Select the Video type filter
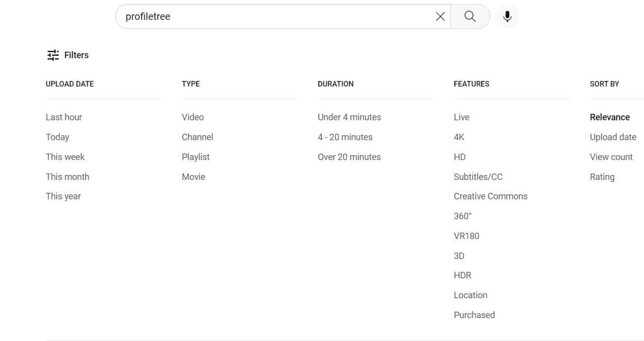The width and height of the screenshot is (644, 341). [193, 117]
